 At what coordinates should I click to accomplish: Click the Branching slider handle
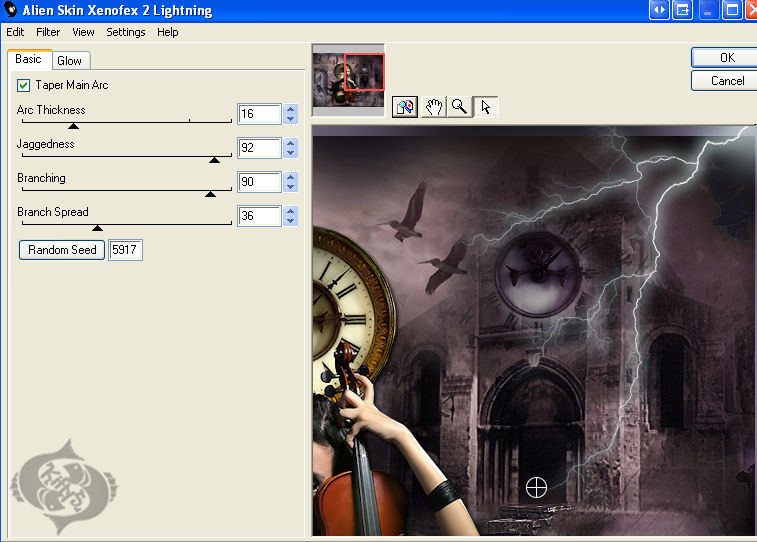point(210,194)
